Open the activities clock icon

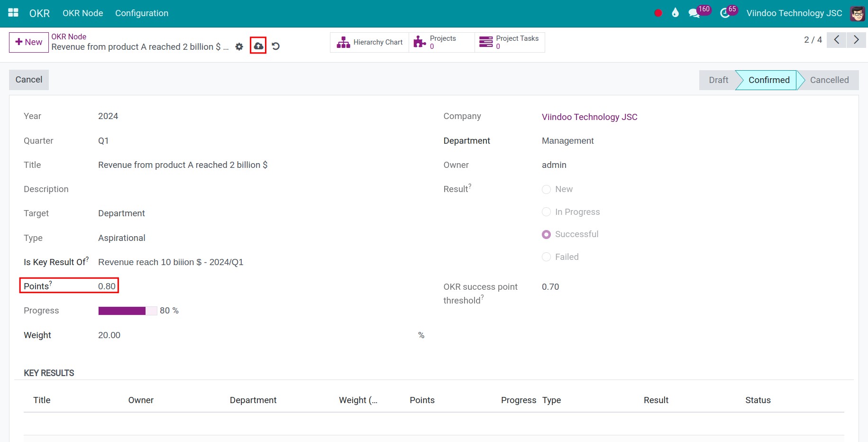click(725, 13)
